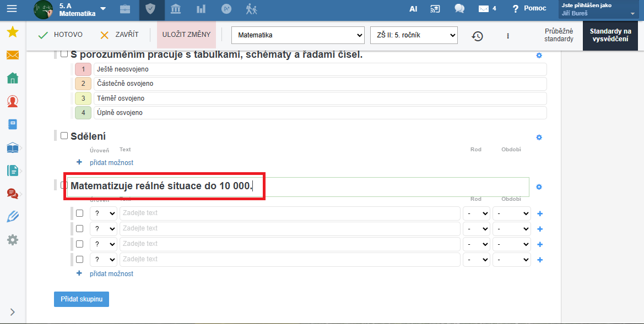Select the 'Standardy na vysvědčení' tab
The image size is (644, 324).
pyautogui.click(x=610, y=35)
